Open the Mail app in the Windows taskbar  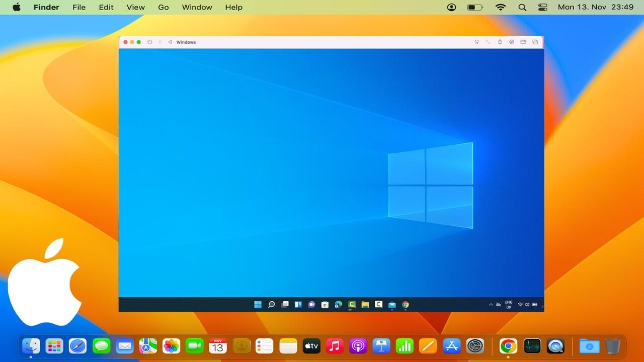pos(392,305)
